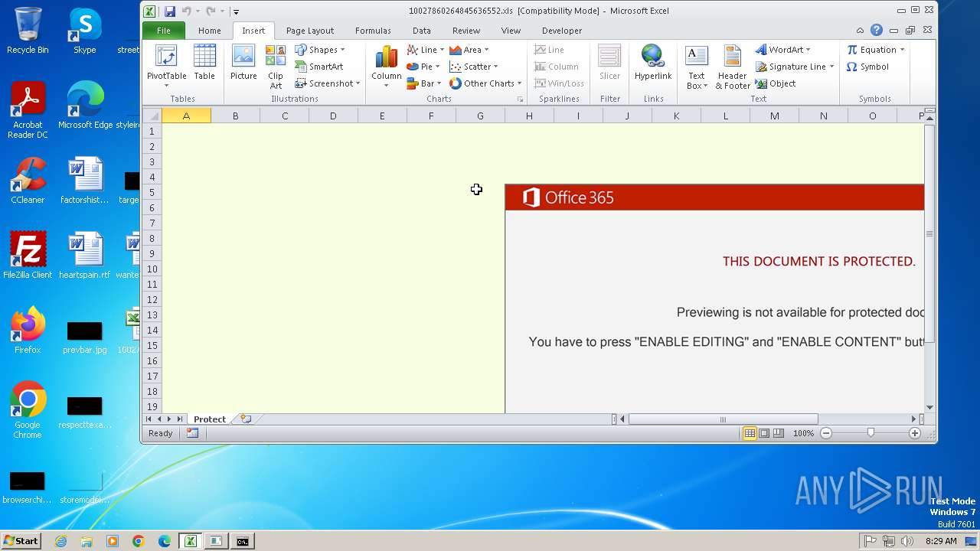Open CCleaner desktop shortcut
This screenshot has width=980, height=551.
coord(28,181)
